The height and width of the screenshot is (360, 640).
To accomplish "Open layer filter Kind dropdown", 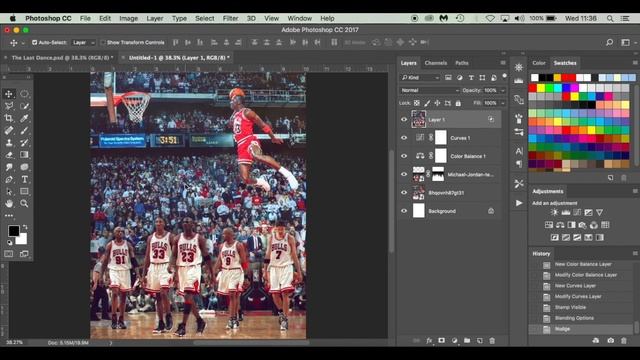I will coord(420,78).
